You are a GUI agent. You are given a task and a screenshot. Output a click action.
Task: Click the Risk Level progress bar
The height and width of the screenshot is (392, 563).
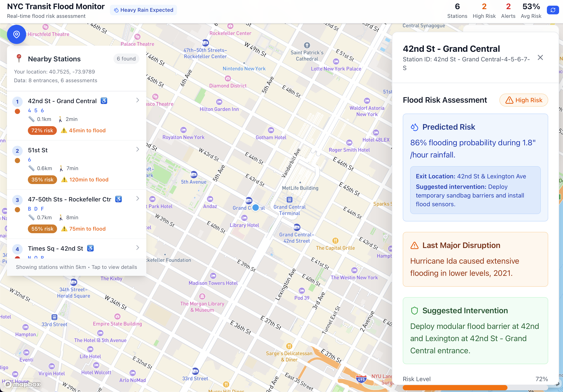[x=475, y=388]
